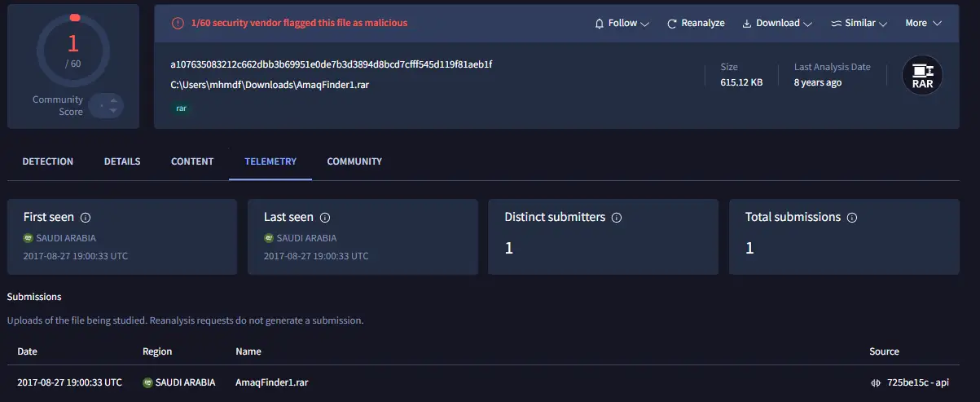980x402 pixels.
Task: Click the rar tag label
Action: (181, 108)
